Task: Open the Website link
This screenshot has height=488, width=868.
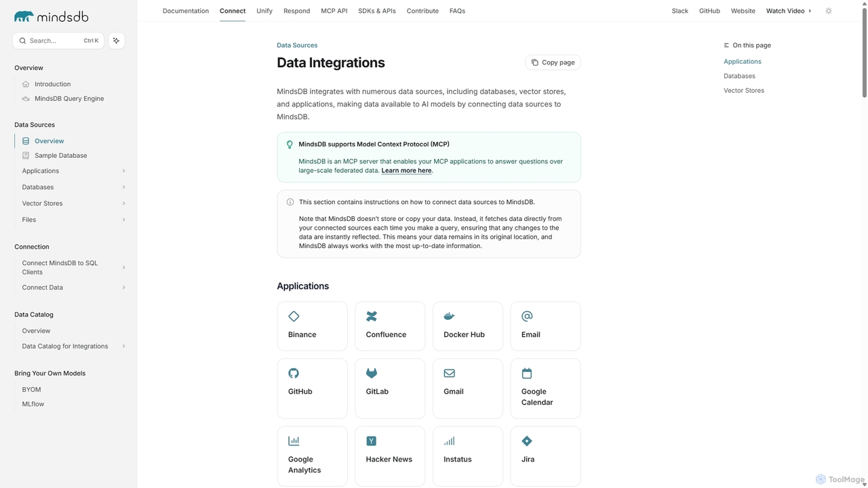Action: (x=743, y=11)
